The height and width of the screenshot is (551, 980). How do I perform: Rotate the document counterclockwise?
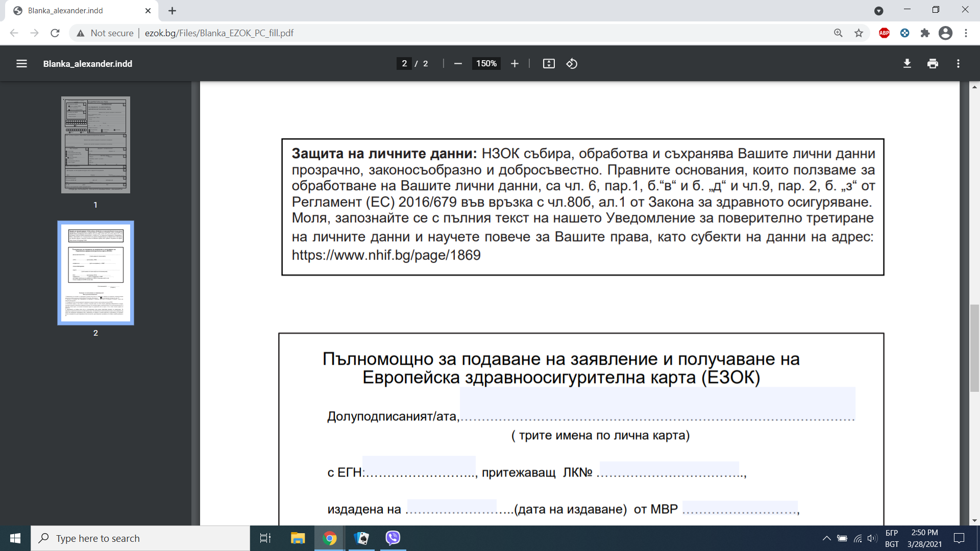pos(572,64)
